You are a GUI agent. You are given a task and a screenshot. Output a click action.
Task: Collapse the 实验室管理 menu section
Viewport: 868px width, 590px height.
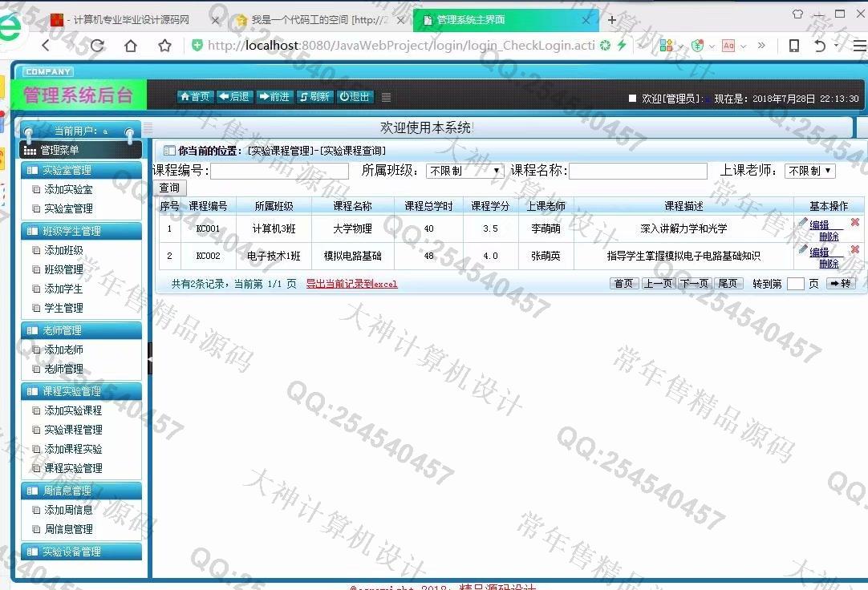tap(81, 170)
